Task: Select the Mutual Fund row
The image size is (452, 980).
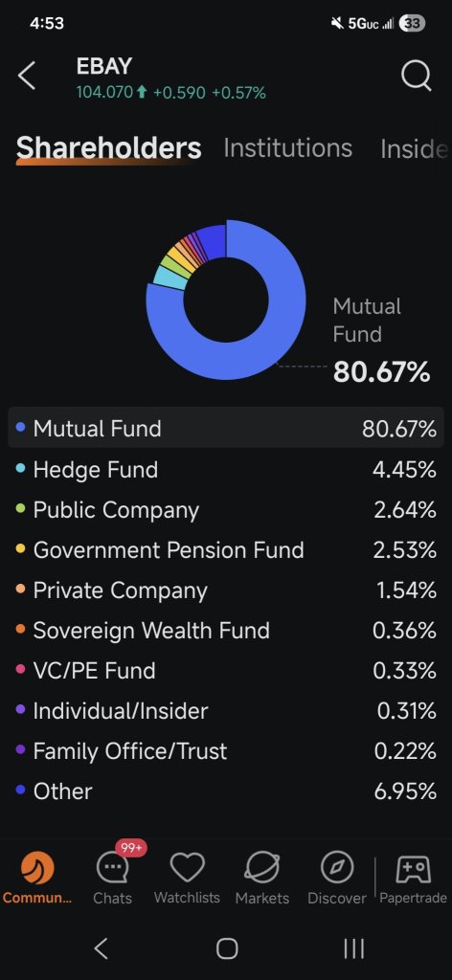Action: (x=226, y=428)
